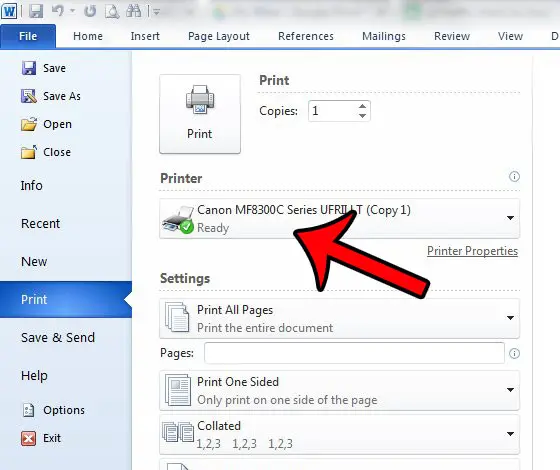Open Print Preview from Quick Access Toolbar
Image resolution: width=560 pixels, height=470 pixels.
pos(112,11)
